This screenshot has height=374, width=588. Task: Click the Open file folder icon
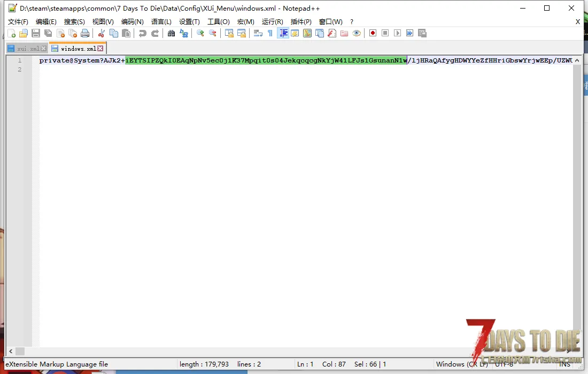pyautogui.click(x=24, y=33)
